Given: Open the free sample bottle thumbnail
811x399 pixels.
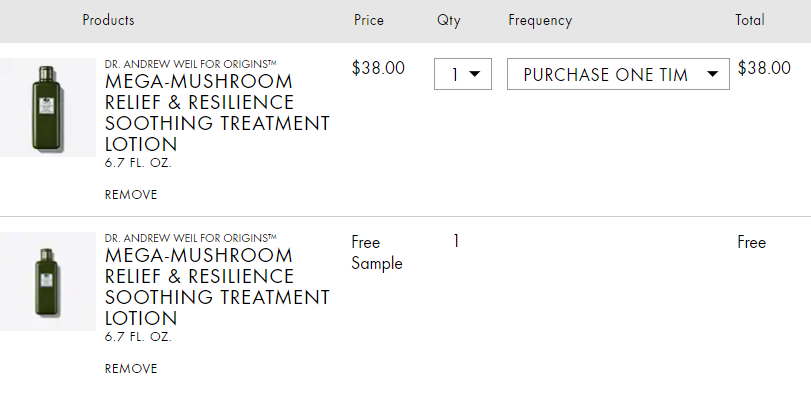Looking at the screenshot, I should [x=48, y=282].
